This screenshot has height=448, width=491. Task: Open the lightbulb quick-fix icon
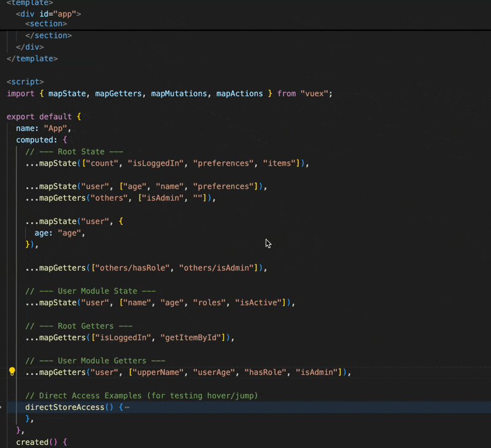tap(12, 372)
